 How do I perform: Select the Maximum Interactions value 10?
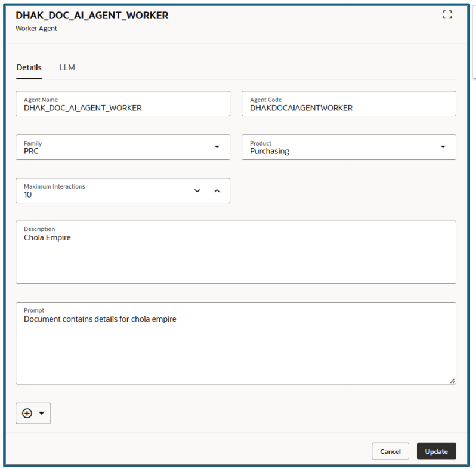[x=28, y=195]
